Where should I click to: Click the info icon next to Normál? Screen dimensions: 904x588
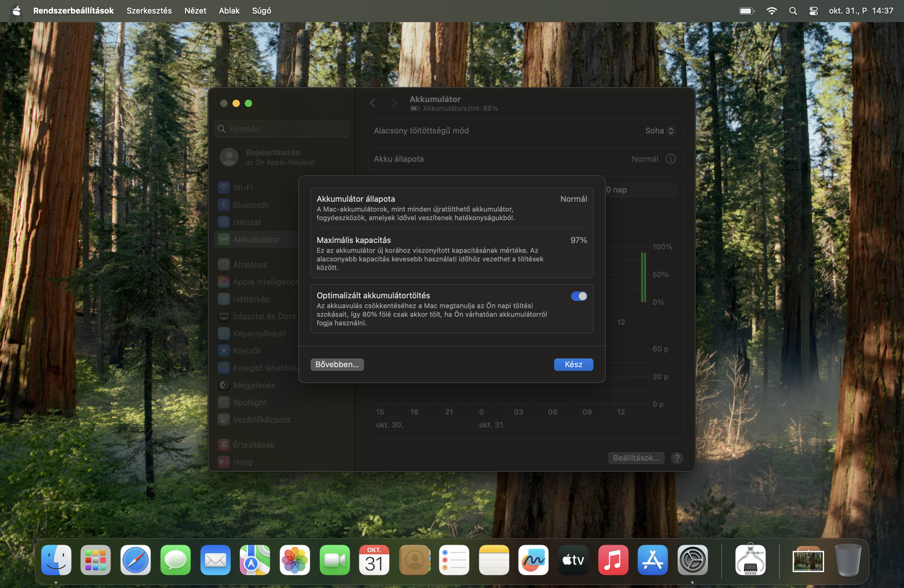[671, 159]
